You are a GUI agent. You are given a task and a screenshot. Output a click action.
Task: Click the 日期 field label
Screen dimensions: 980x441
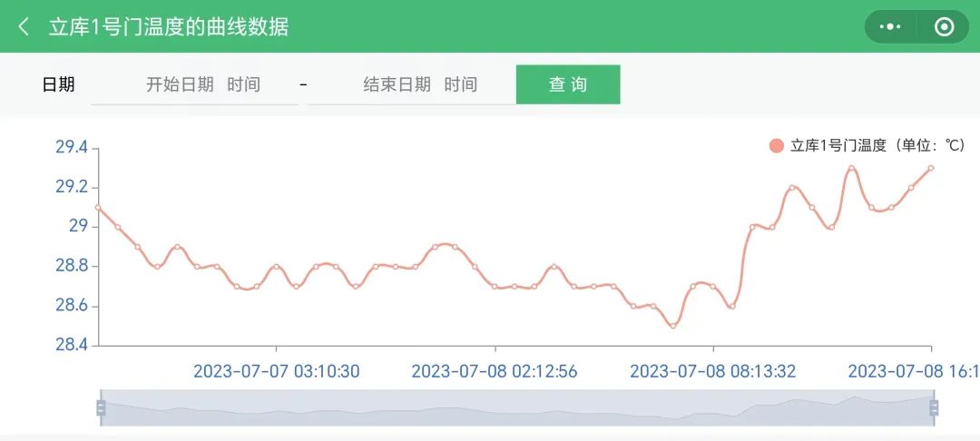tap(58, 84)
